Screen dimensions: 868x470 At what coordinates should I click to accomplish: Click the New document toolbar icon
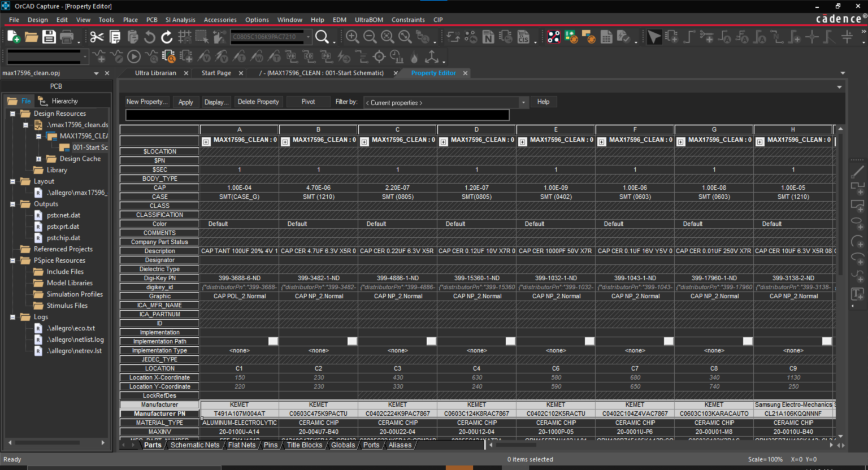14,37
